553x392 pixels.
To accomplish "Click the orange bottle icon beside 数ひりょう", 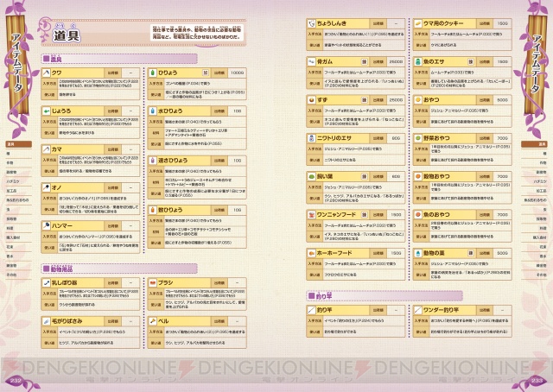I will coord(153,210).
